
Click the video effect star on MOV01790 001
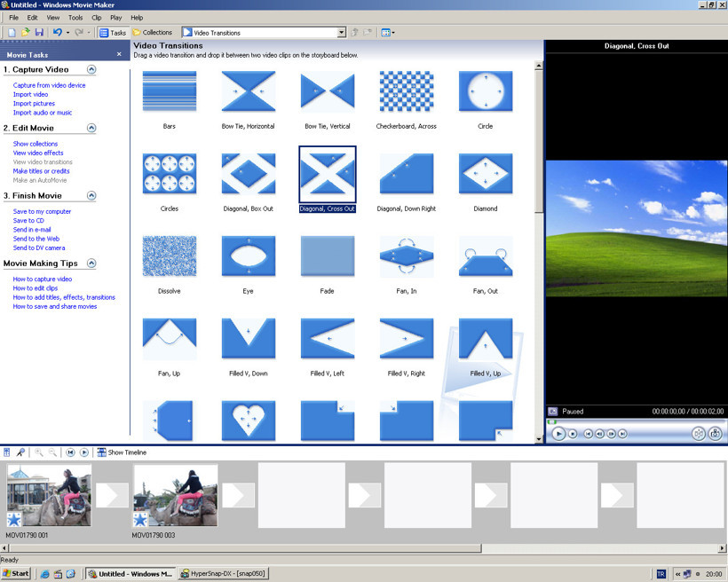14,519
